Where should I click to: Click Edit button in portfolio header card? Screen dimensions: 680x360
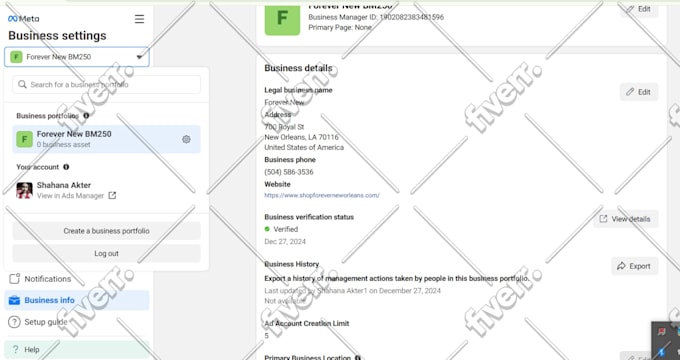[639, 9]
